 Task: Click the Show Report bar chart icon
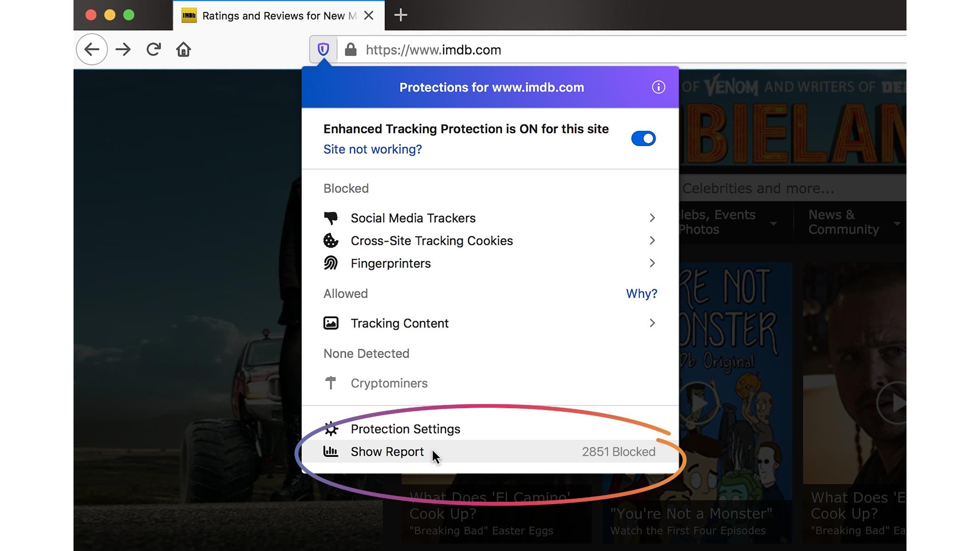pos(330,451)
